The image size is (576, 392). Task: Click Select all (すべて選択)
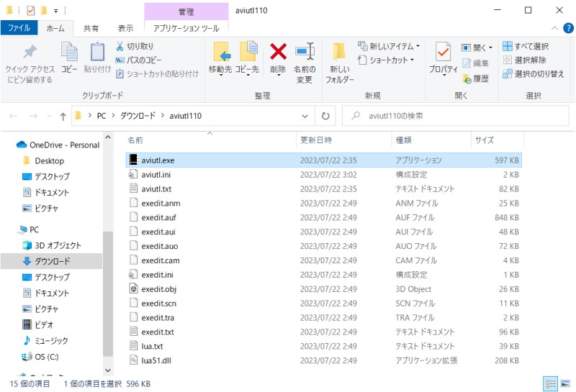526,46
